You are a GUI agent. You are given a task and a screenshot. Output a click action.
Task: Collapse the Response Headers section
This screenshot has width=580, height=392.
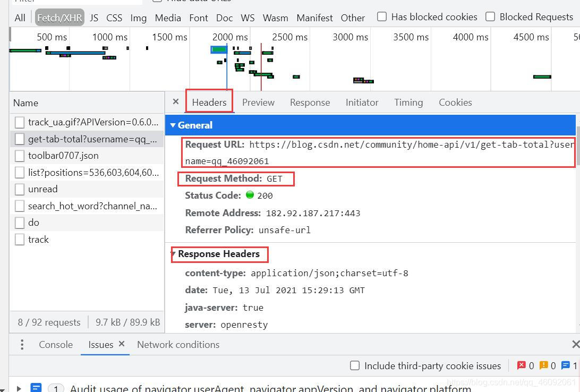[x=173, y=254]
